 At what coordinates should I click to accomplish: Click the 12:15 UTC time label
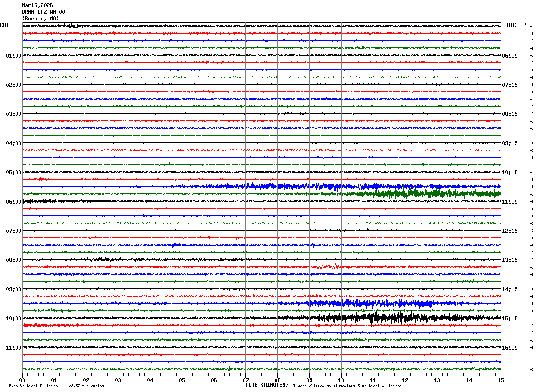(x=510, y=231)
